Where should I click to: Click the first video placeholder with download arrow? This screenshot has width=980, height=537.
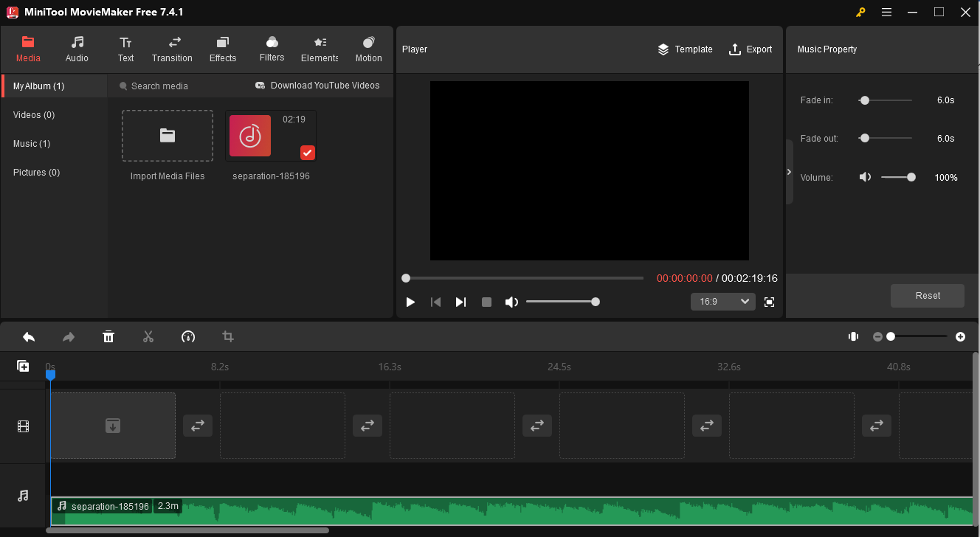113,426
